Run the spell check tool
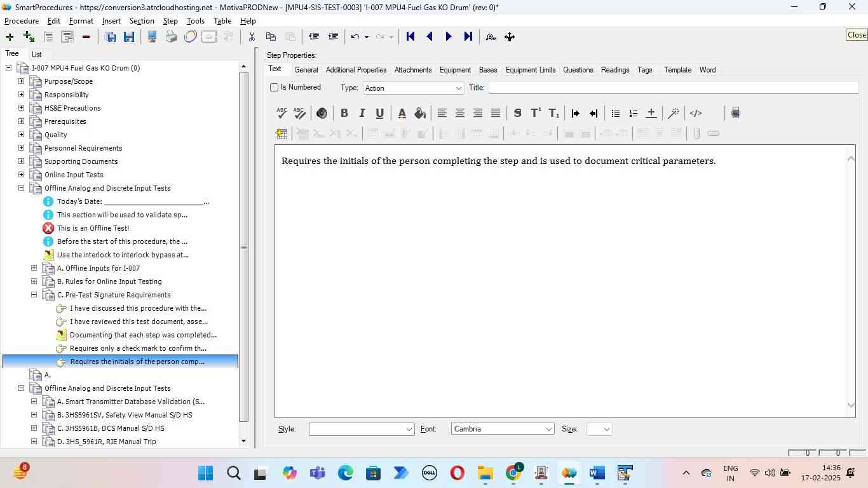The width and height of the screenshot is (868, 488). pyautogui.click(x=282, y=113)
